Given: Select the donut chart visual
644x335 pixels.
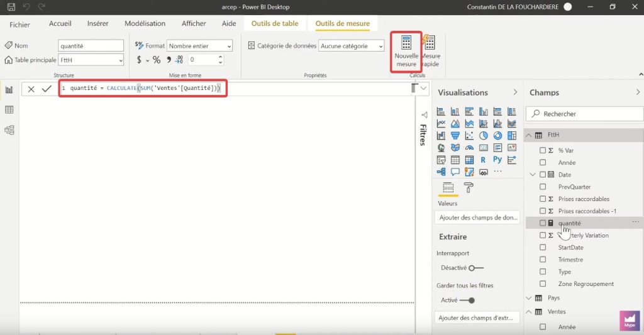Looking at the screenshot, I should (497, 136).
